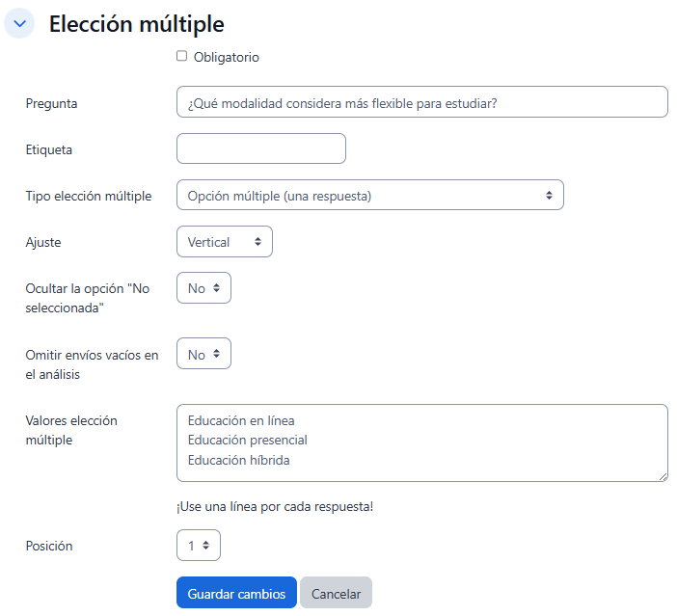This screenshot has width=677, height=616.
Task: Click the "Educación en línea" line in textarea
Action: click(241, 420)
